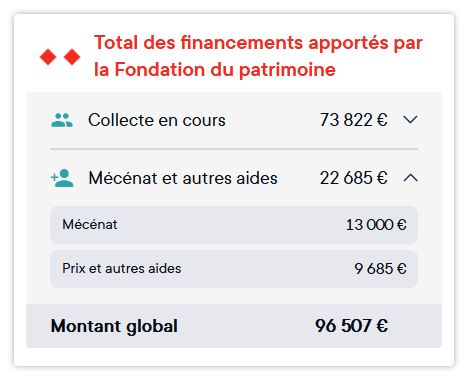Click the add-person icon beside Mécénat et autres aides
This screenshot has width=471, height=377.
62,178
